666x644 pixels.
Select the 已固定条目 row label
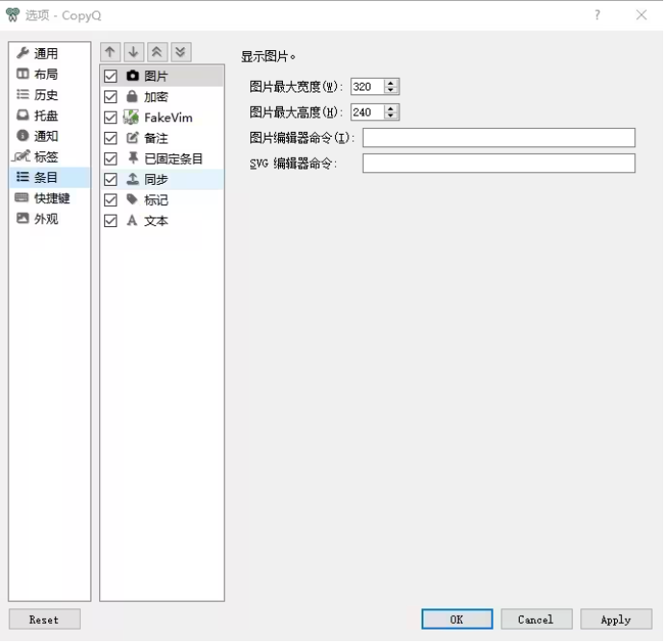click(x=173, y=159)
